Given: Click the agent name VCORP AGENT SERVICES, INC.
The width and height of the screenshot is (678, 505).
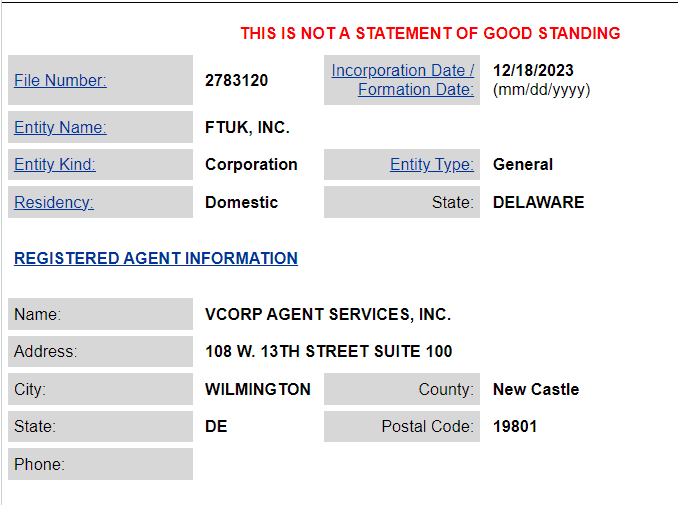Looking at the screenshot, I should click(x=328, y=314).
